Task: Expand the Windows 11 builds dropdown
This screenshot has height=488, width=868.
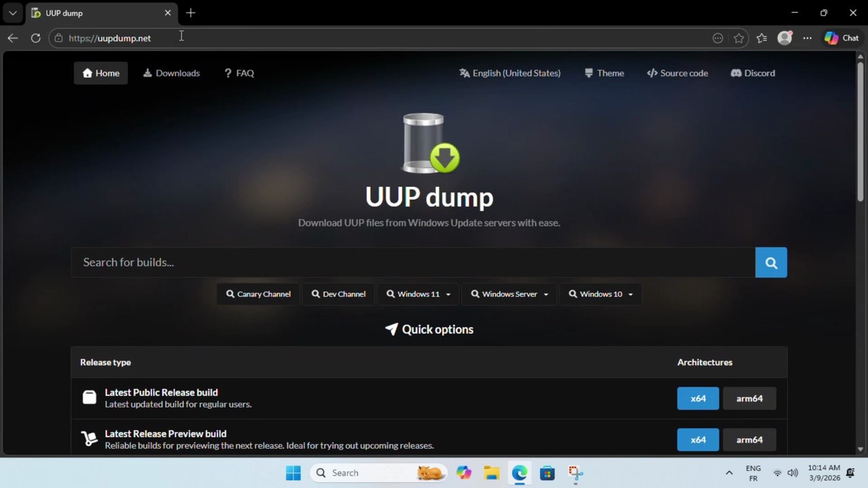Action: [x=418, y=294]
